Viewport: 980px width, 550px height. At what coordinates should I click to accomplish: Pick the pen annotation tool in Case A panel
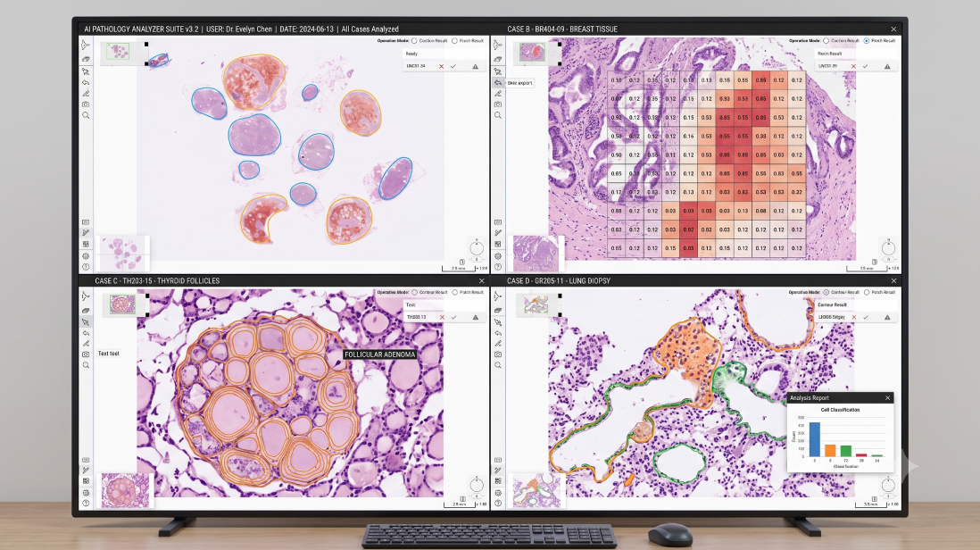pos(86,93)
